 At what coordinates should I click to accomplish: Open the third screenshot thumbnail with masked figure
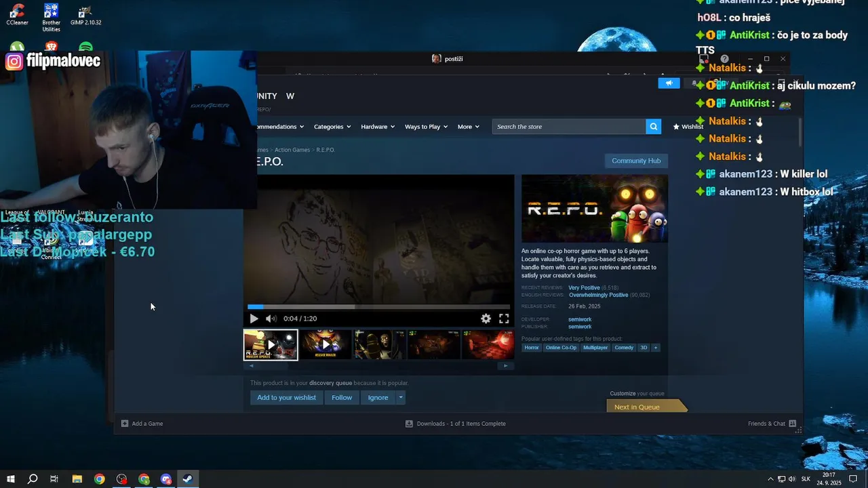click(x=380, y=345)
